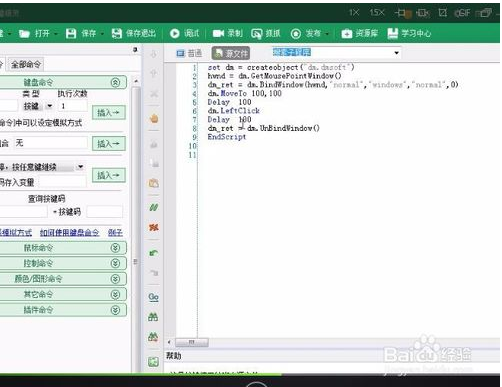The width and height of the screenshot is (502, 387).
Task: Set playback speed to 1X
Action: tap(354, 13)
